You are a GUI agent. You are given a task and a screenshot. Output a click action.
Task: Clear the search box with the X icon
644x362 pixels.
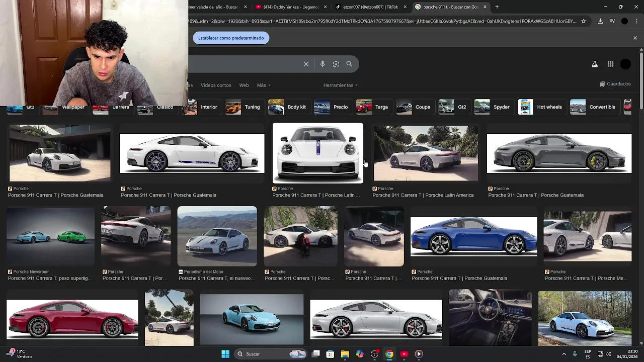(x=306, y=64)
